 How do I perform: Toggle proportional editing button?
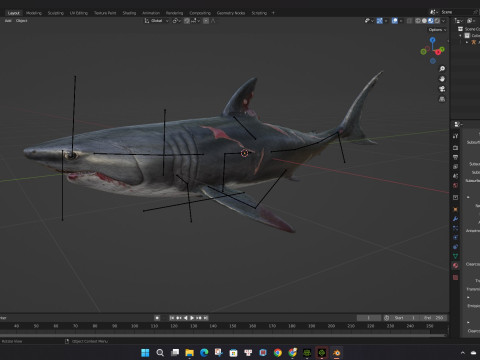click(x=206, y=21)
